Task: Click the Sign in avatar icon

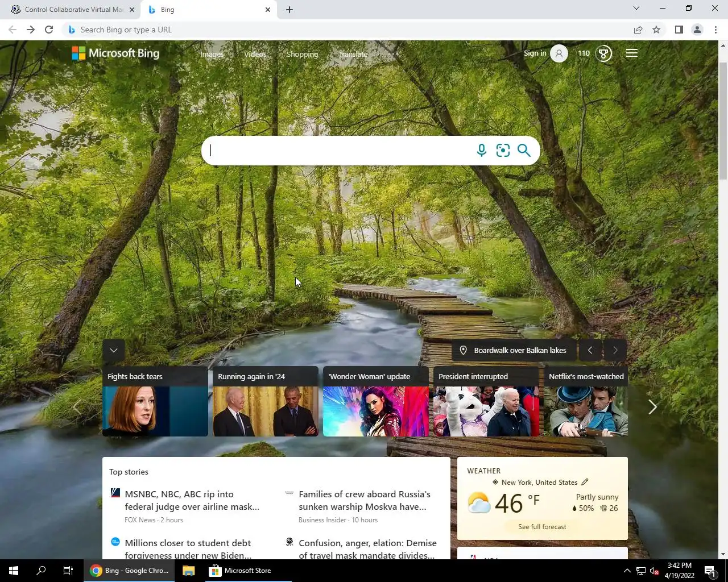Action: [x=559, y=53]
